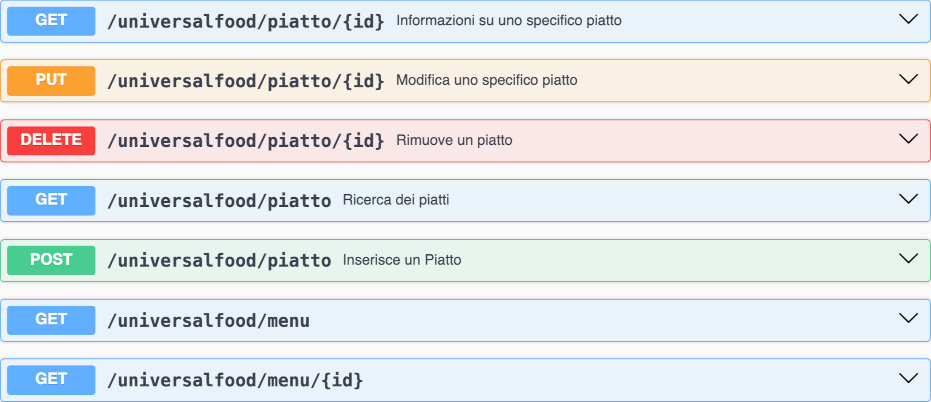Viewport: 931px width, 402px height.
Task: Expand chevron on GET /universalfood/menu row
Action: point(908,319)
